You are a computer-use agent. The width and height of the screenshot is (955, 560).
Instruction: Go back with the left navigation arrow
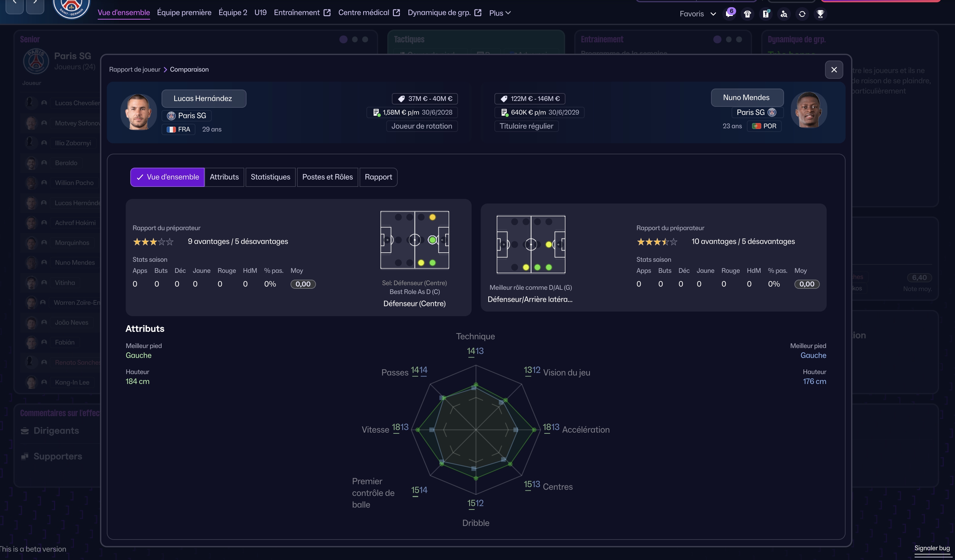15,4
